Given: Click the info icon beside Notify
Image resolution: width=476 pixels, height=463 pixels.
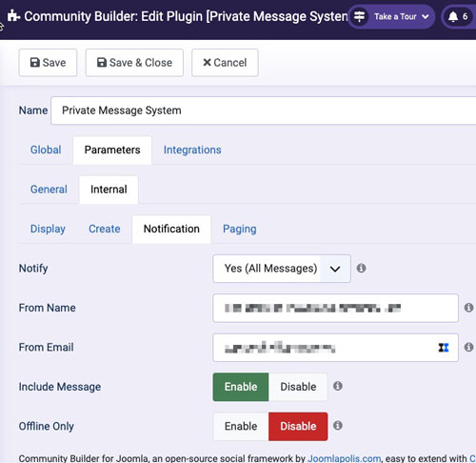Looking at the screenshot, I should pyautogui.click(x=361, y=269).
